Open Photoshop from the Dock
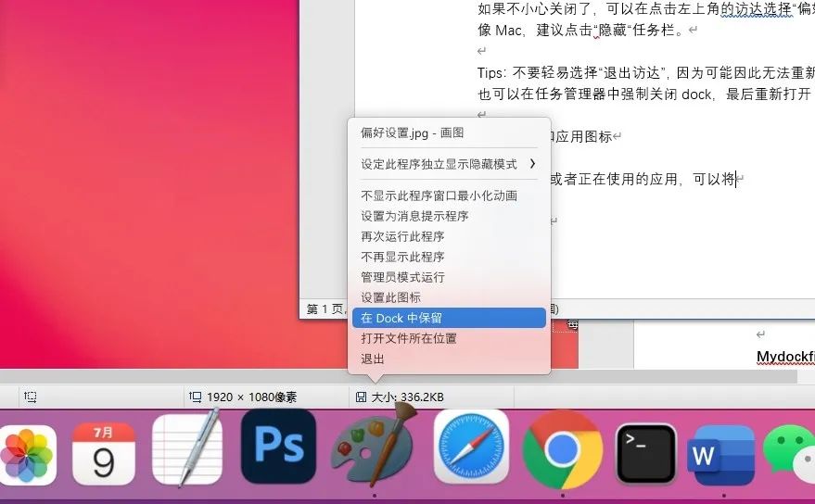The image size is (815, 504). (278, 446)
